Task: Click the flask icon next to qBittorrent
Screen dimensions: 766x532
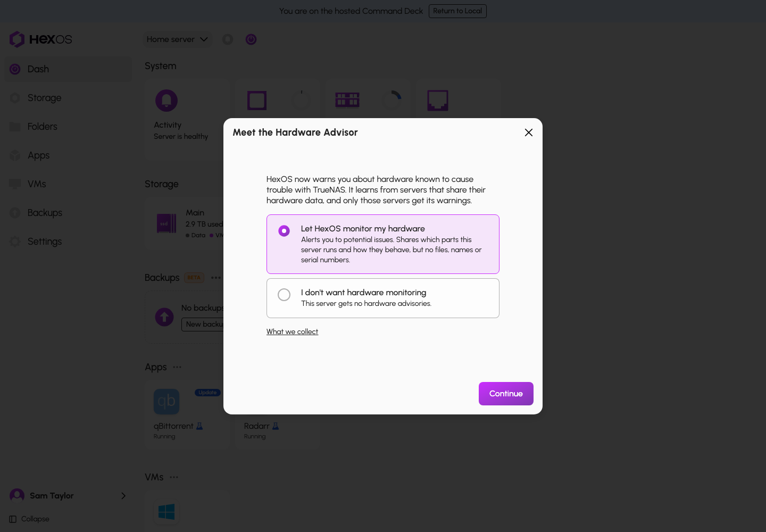Action: [199, 426]
